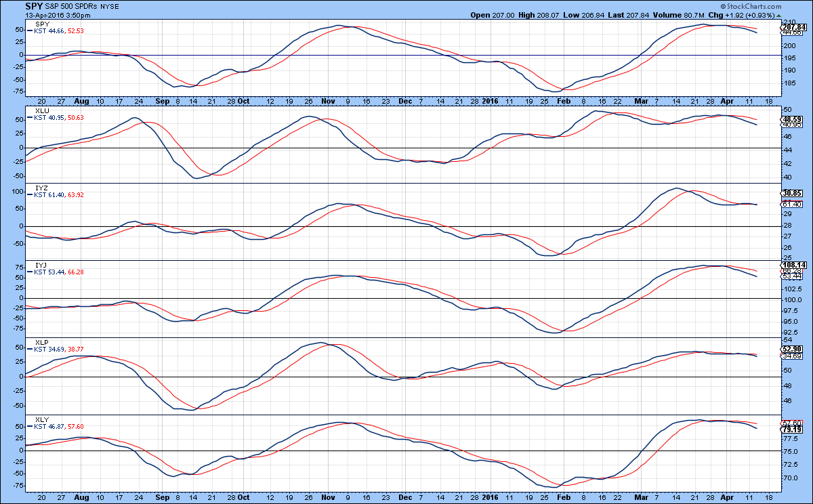Click the 48.59 price tag in XLU panel

click(x=792, y=119)
